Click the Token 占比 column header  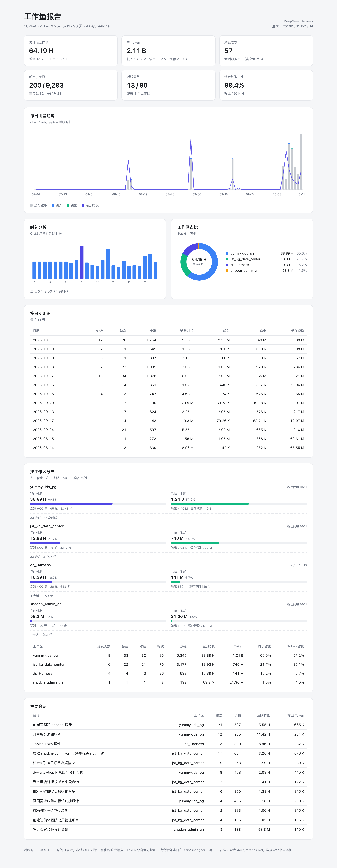(296, 646)
